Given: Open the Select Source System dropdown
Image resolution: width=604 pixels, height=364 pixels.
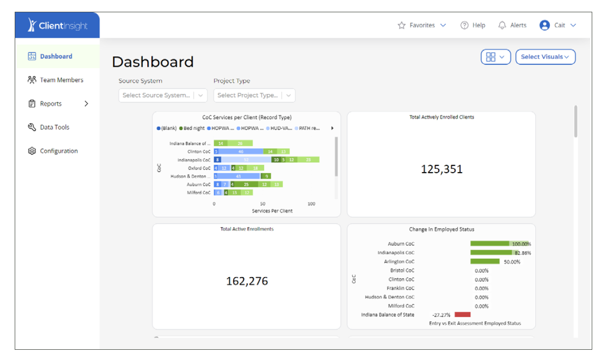Looking at the screenshot, I should pyautogui.click(x=163, y=95).
